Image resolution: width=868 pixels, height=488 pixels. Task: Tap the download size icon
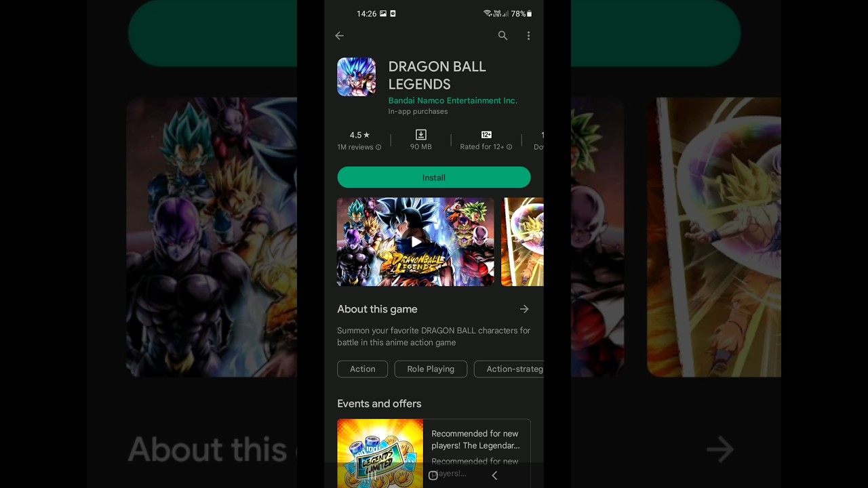421,135
